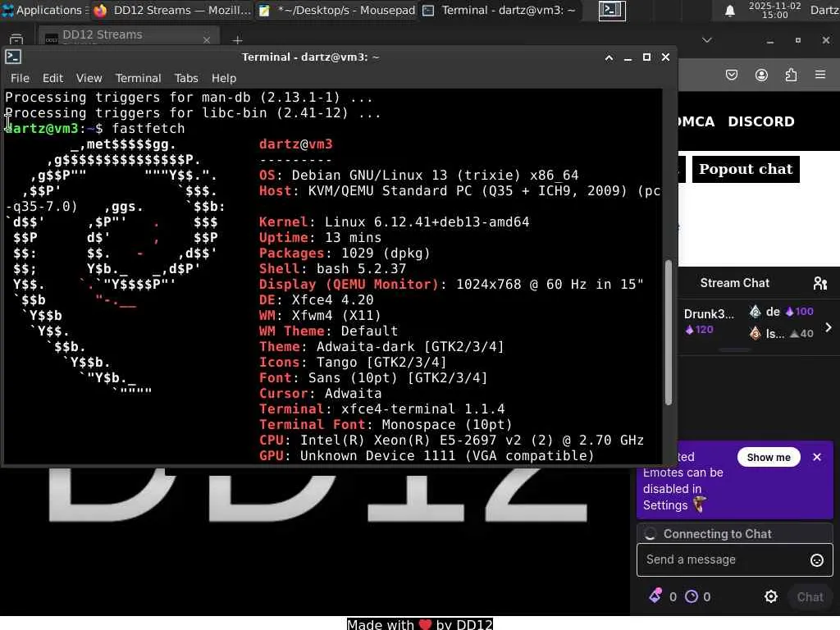Click the Chat send button
This screenshot has height=630, width=840.
[810, 597]
